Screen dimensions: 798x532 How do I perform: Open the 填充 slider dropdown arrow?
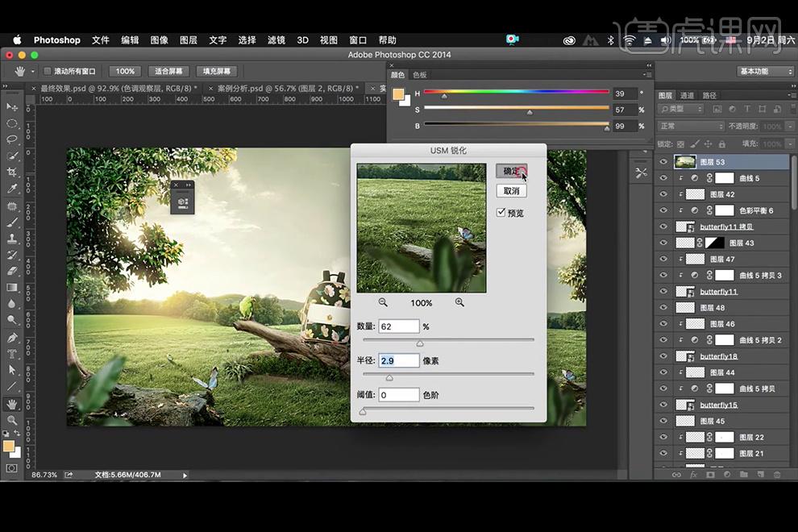click(790, 144)
